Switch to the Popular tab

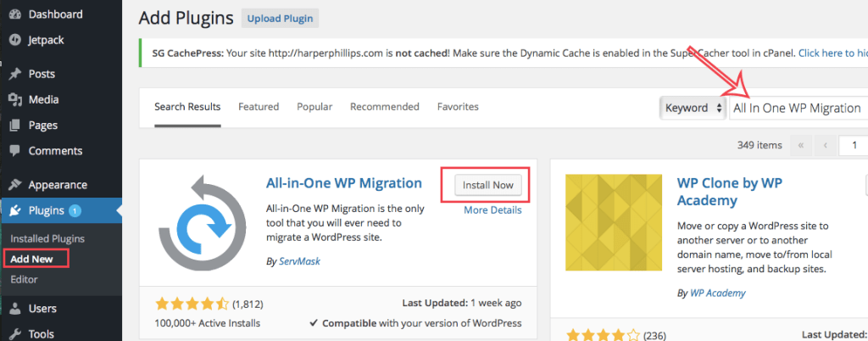point(314,107)
